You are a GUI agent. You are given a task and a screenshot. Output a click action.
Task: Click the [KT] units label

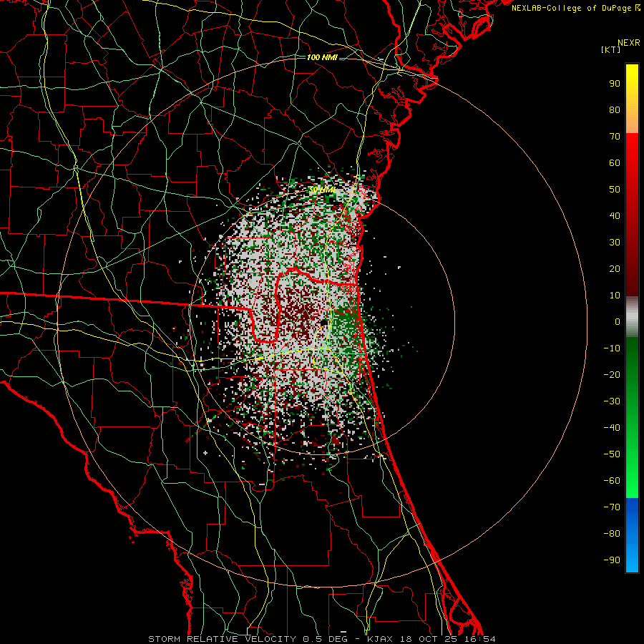(x=610, y=49)
